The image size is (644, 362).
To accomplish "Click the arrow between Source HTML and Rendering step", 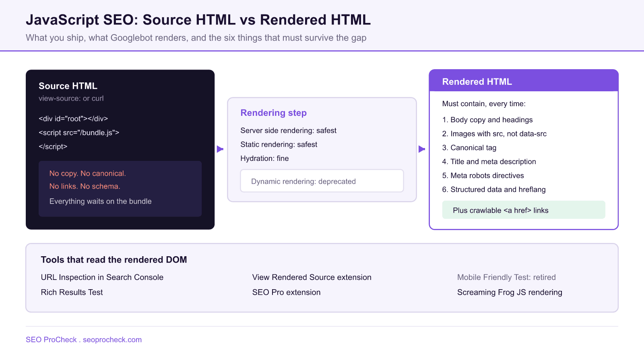I will 220,149.
